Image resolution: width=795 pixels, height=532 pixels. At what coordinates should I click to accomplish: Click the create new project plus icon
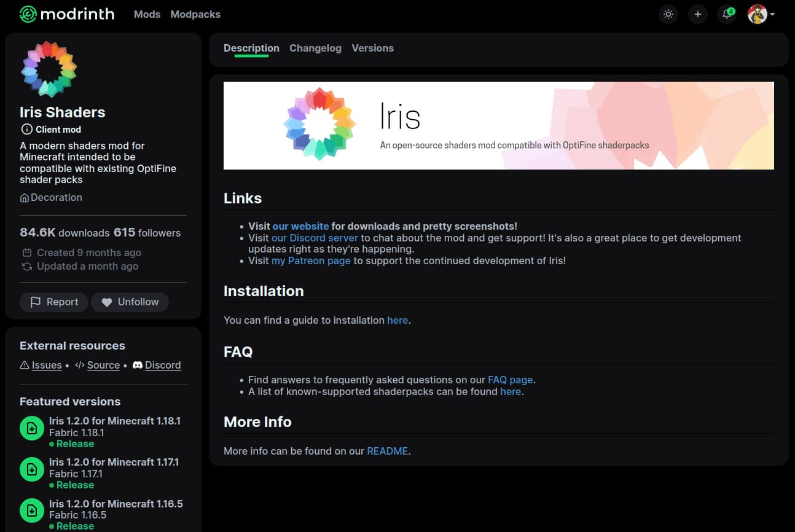click(697, 14)
